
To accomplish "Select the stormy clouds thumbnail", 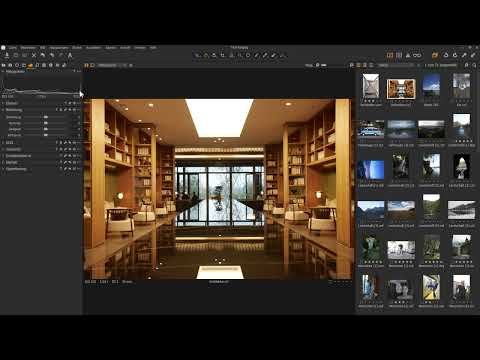I will coord(401,129).
